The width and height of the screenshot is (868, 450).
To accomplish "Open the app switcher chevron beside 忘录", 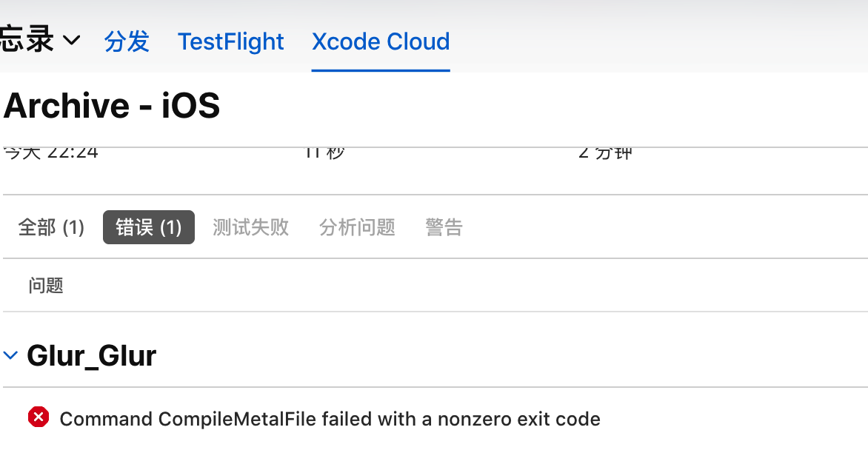I will tap(72, 41).
